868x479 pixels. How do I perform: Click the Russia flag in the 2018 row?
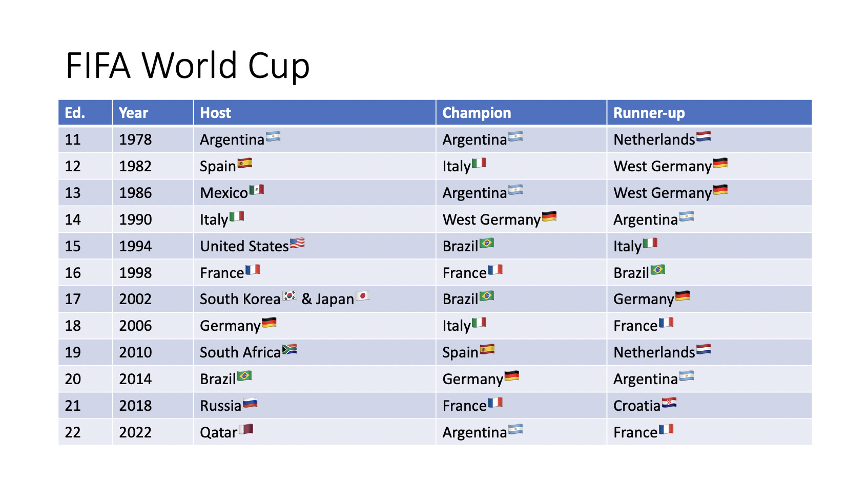250,403
